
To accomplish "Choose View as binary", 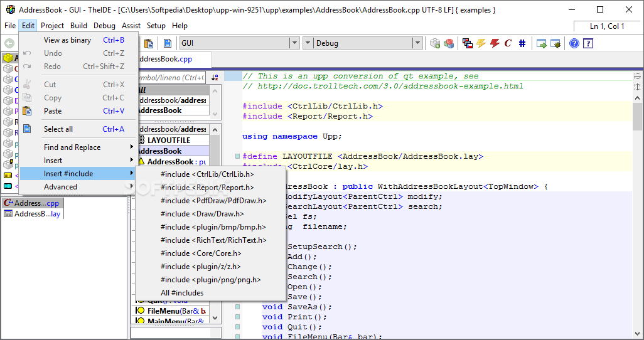I will [78, 40].
